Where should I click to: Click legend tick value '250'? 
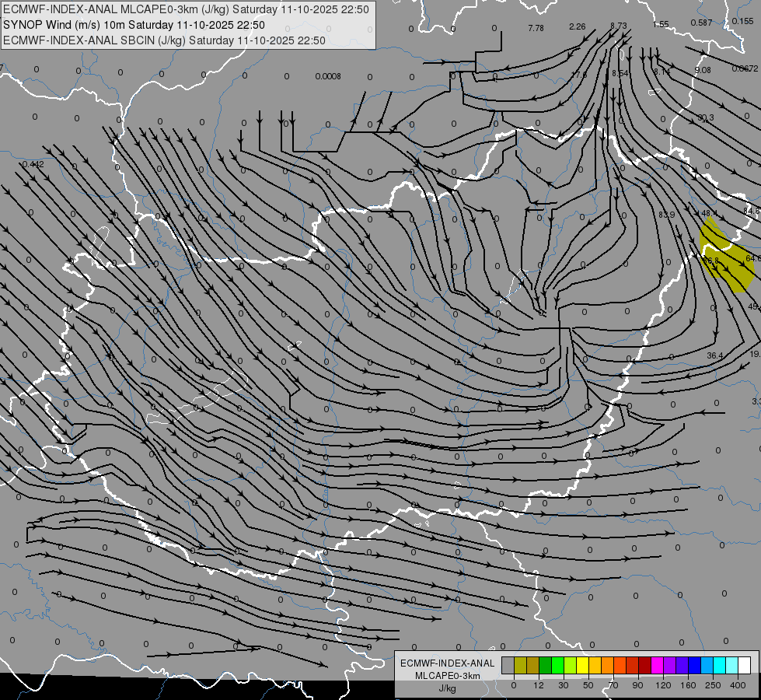click(713, 685)
